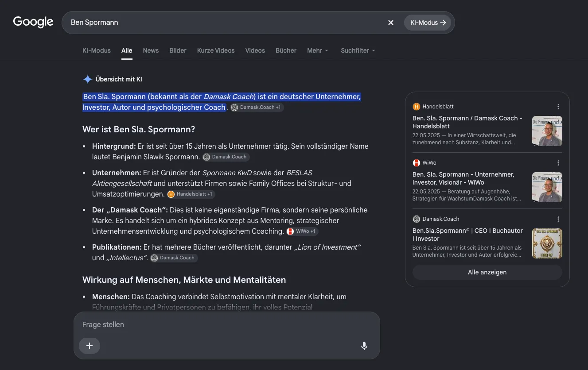Screen dimensions: 588x370
Task: Open the Kurze Videos tab
Action: click(216, 50)
